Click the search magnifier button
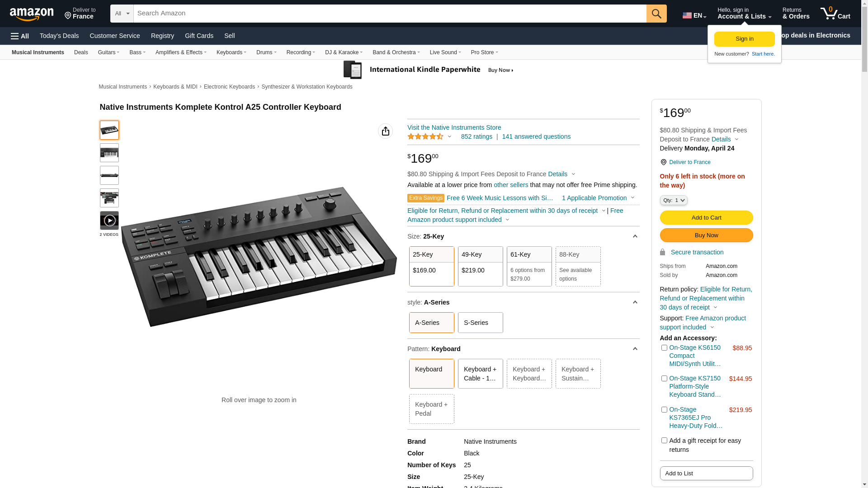The height and width of the screenshot is (488, 868). tap(656, 14)
